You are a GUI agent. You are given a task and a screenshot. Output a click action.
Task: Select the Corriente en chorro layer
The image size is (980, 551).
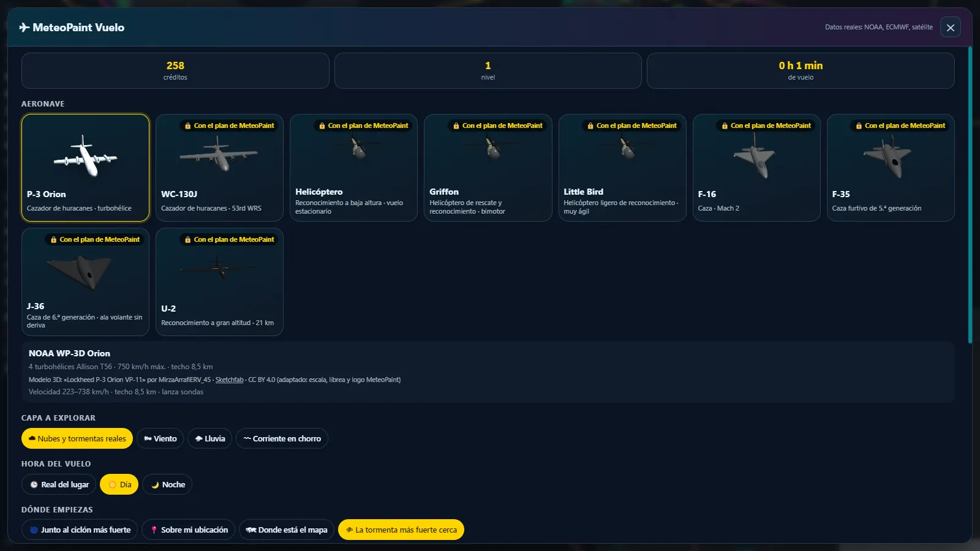(x=282, y=438)
